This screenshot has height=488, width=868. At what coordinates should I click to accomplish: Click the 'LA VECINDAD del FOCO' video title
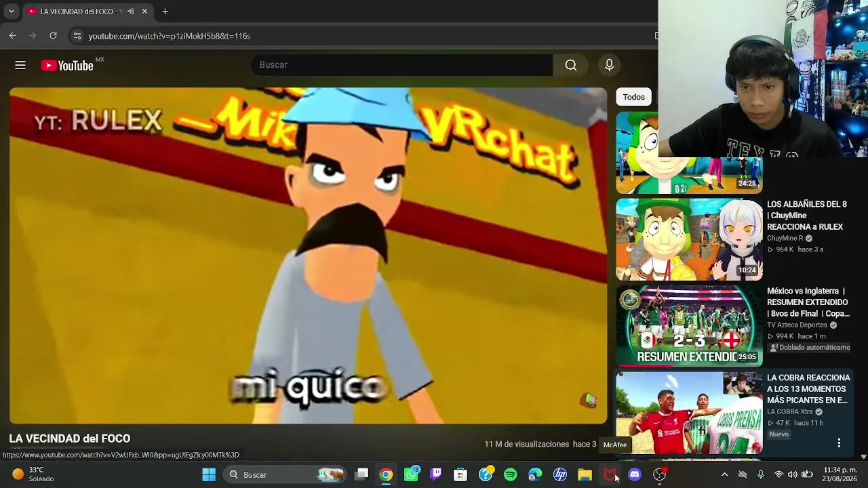coord(70,439)
